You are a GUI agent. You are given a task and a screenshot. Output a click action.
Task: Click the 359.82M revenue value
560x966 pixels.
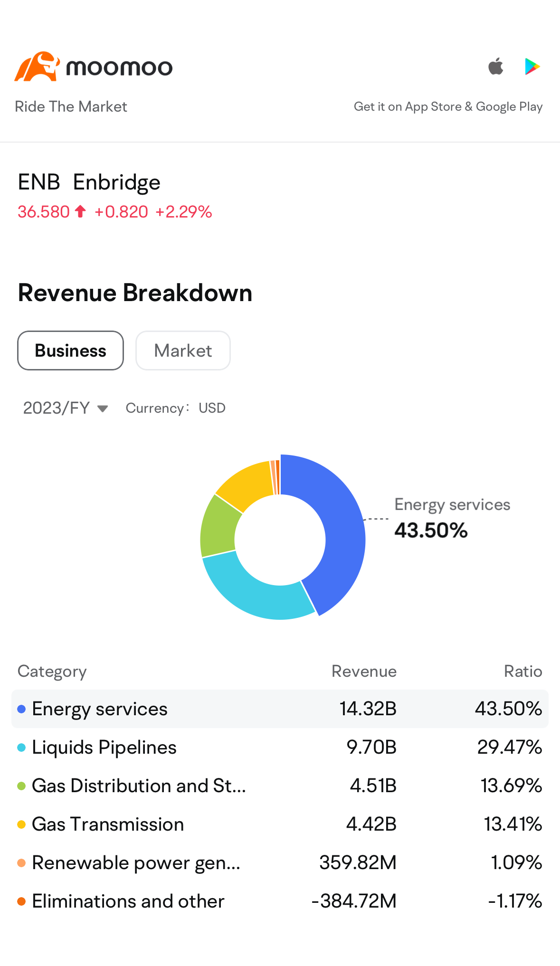(358, 862)
